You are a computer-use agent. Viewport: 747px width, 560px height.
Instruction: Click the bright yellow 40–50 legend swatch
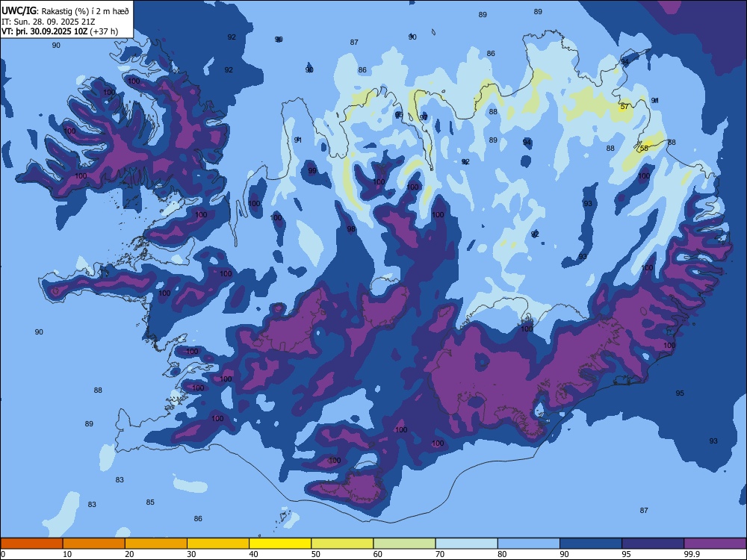coord(280,544)
